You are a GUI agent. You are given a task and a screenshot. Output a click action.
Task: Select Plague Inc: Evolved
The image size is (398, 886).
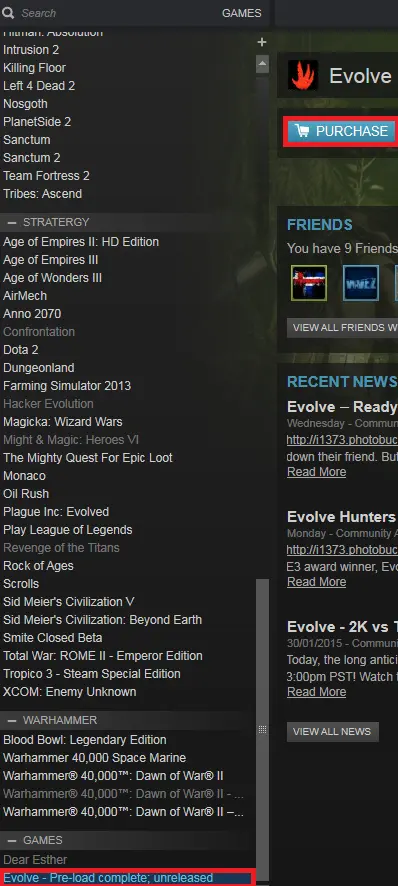click(x=56, y=512)
